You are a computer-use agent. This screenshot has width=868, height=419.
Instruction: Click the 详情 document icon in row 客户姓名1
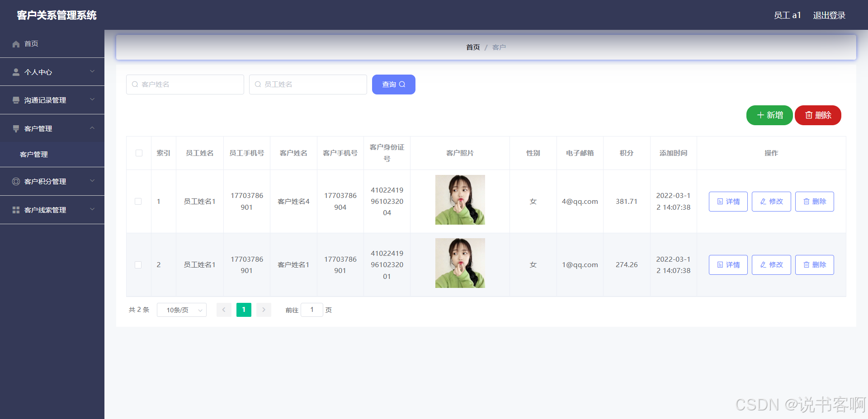click(720, 265)
